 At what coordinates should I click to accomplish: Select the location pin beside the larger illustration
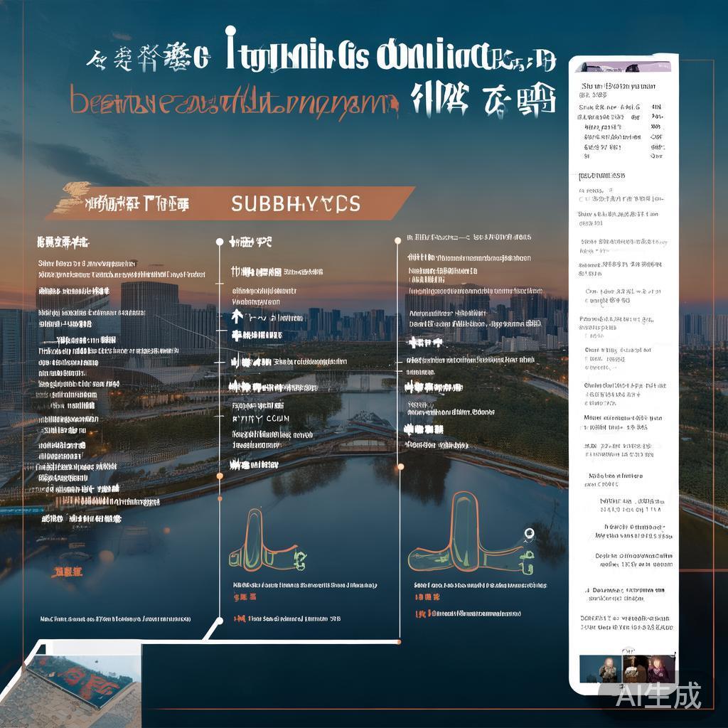point(529,535)
